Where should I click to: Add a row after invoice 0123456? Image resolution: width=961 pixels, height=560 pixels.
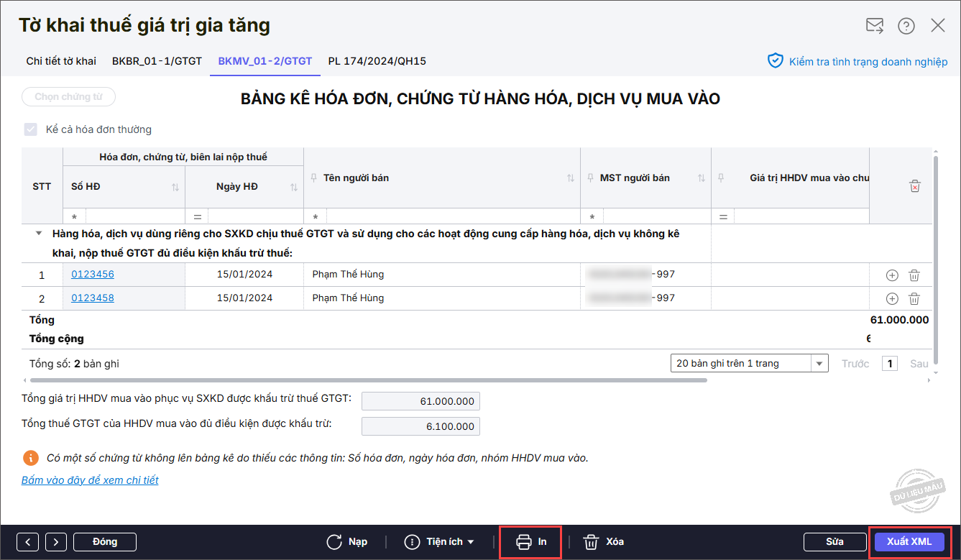[892, 275]
